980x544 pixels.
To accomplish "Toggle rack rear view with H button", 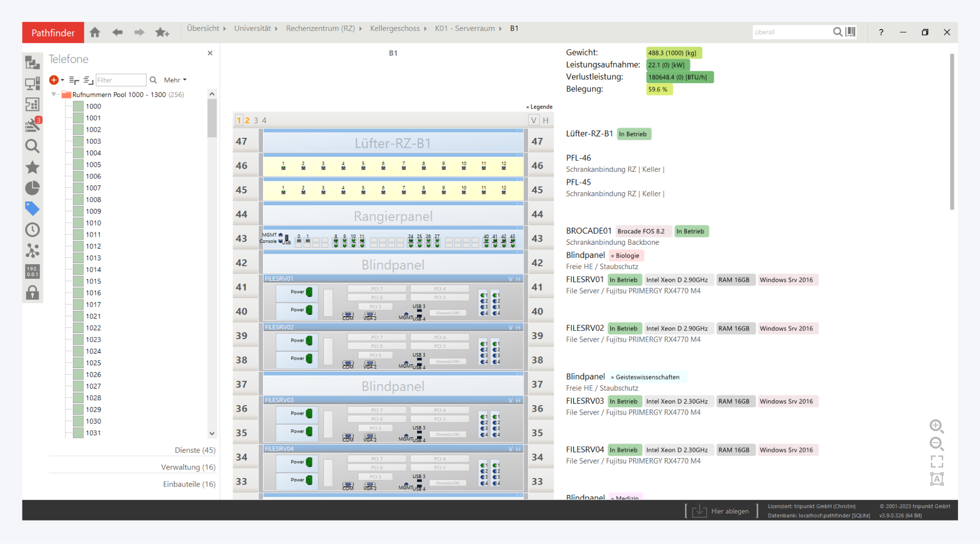I will click(545, 120).
